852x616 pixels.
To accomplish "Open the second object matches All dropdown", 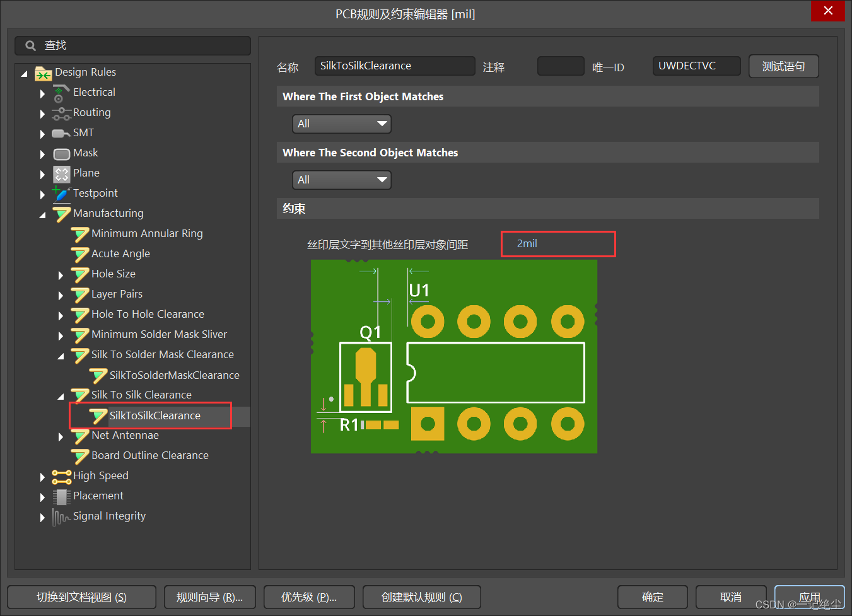I will click(x=342, y=180).
